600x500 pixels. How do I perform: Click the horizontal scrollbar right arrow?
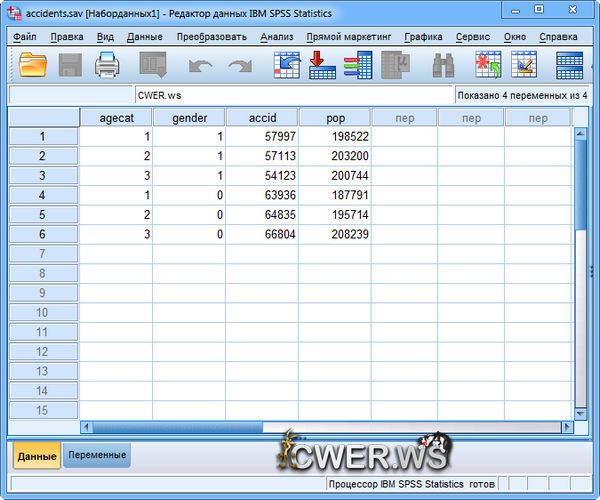click(567, 427)
